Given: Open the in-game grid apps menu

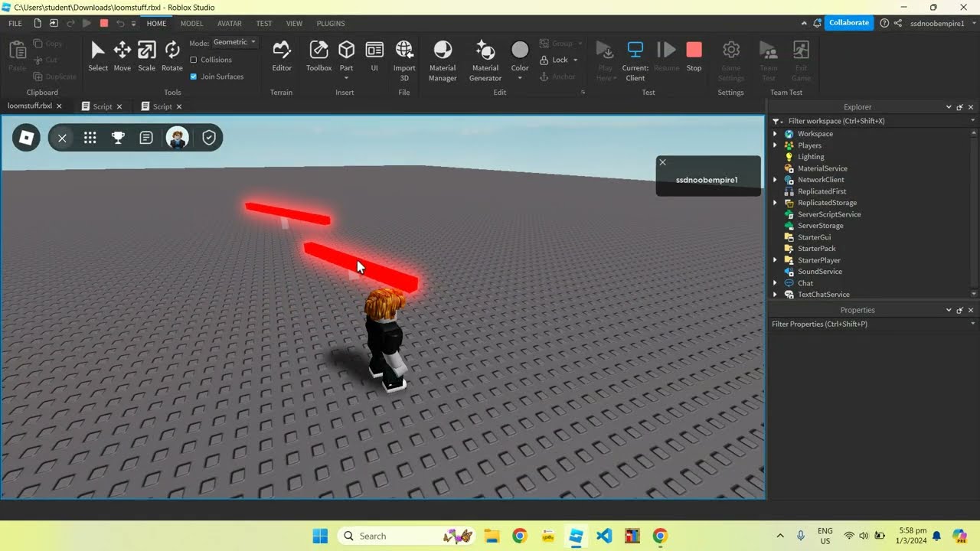Looking at the screenshot, I should coord(90,138).
